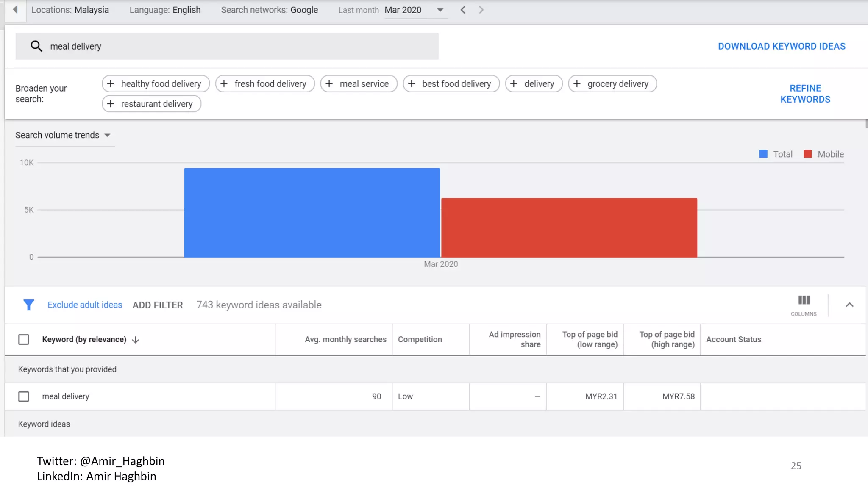Image resolution: width=868 pixels, height=488 pixels.
Task: Add 'healthy food delivery' plus chip
Action: (x=156, y=84)
